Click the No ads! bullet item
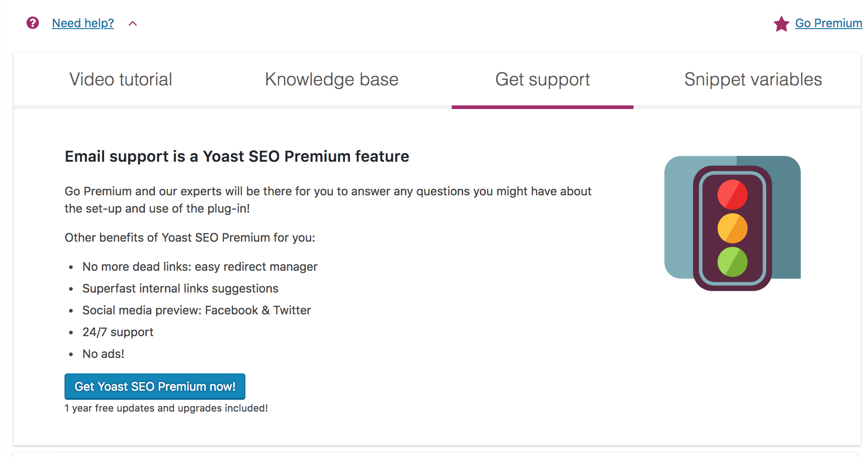Screen dimensions: 868x457 tap(103, 353)
